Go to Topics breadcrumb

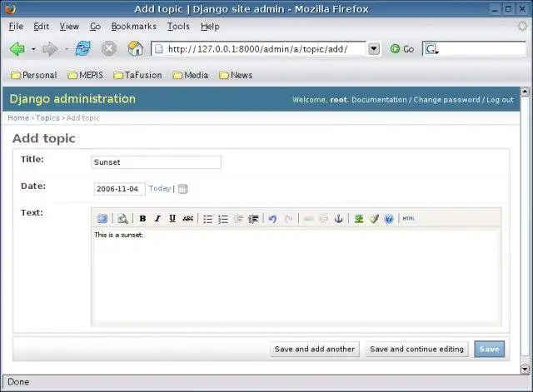tap(47, 118)
